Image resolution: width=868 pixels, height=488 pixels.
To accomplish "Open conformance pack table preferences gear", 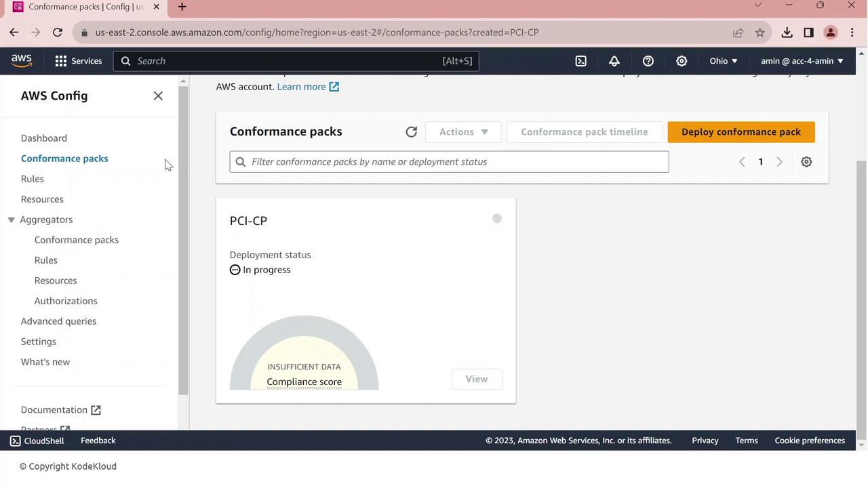I will (x=806, y=162).
